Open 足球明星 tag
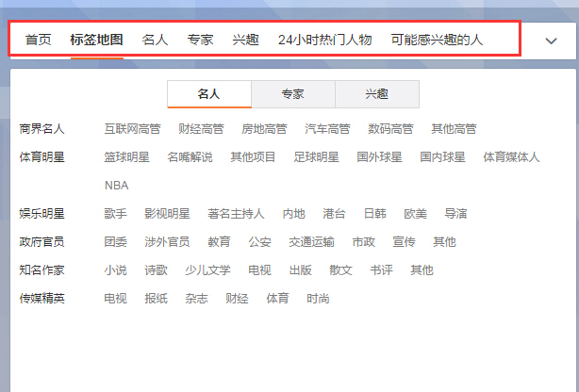 317,157
